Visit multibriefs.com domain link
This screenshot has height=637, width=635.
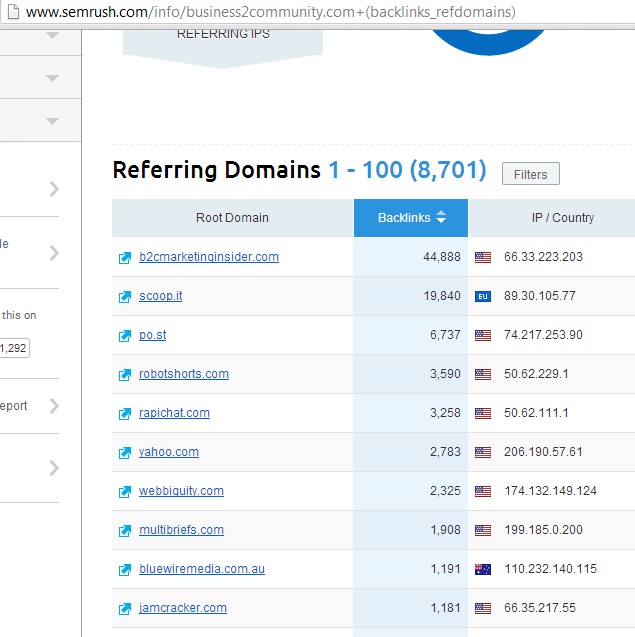(x=181, y=530)
